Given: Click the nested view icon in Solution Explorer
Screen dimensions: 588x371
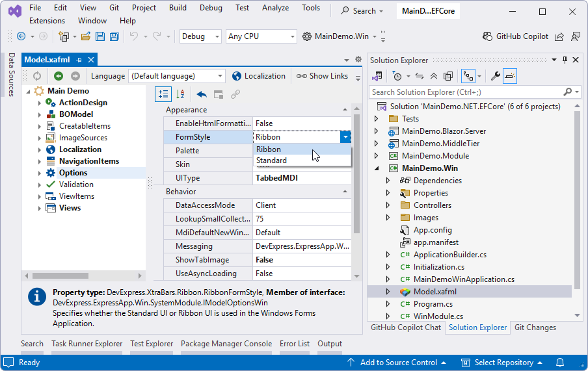Looking at the screenshot, I should pyautogui.click(x=468, y=76).
